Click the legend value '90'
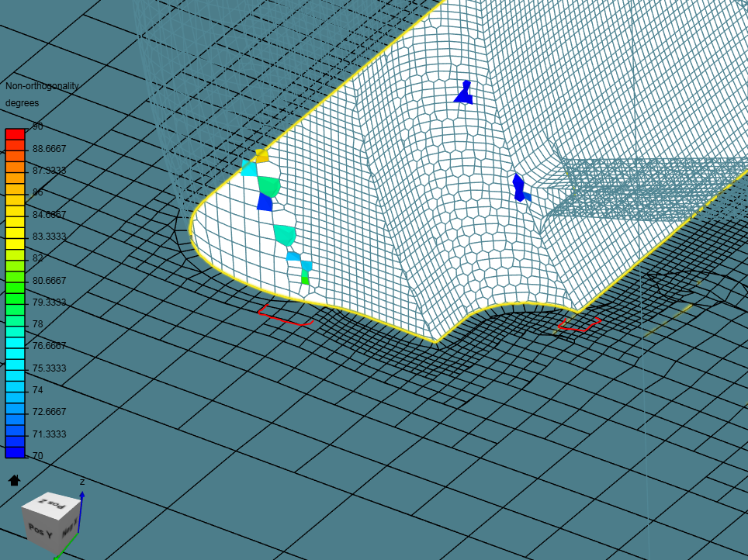 pyautogui.click(x=38, y=126)
